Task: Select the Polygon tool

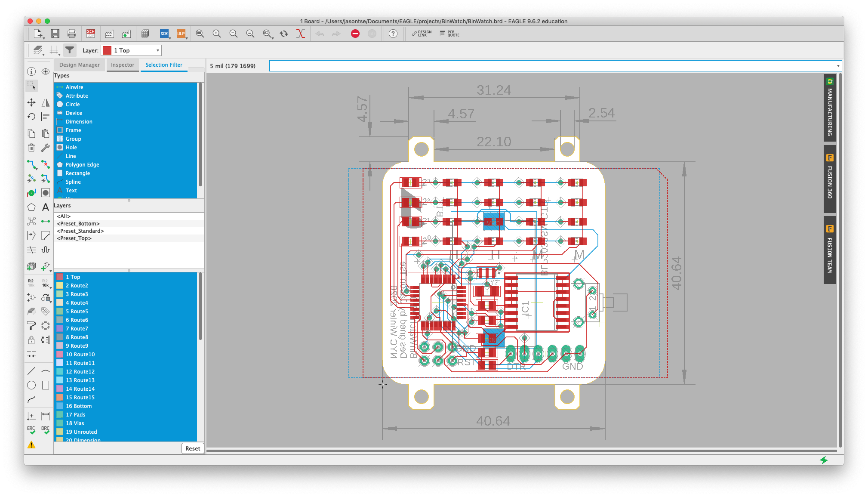Action: point(31,207)
